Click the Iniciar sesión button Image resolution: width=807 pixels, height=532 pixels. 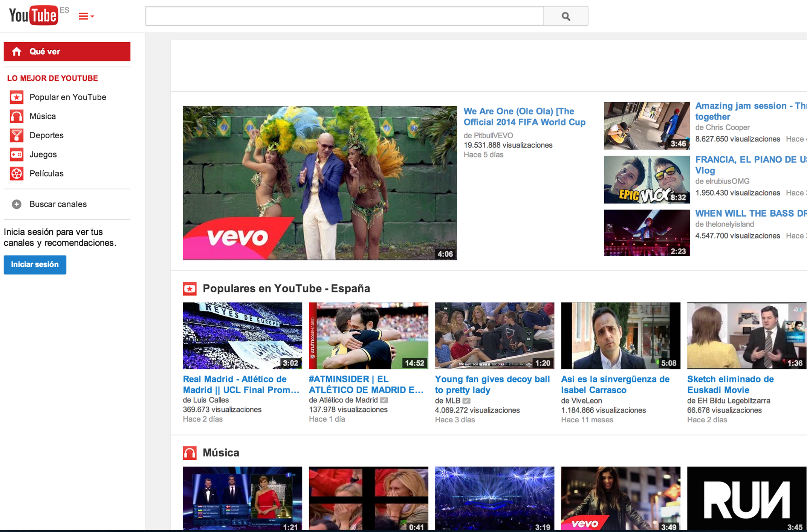click(35, 264)
